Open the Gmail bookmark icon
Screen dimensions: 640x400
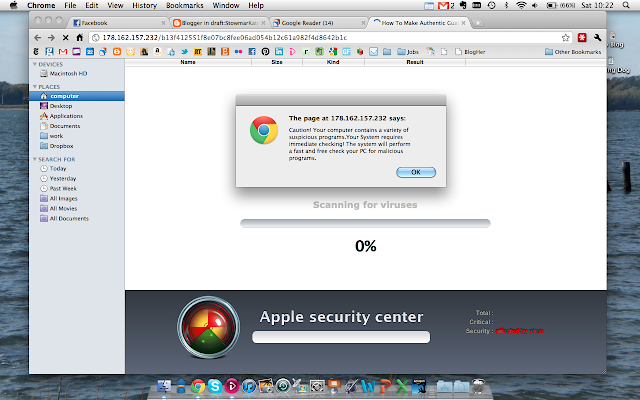click(x=63, y=51)
